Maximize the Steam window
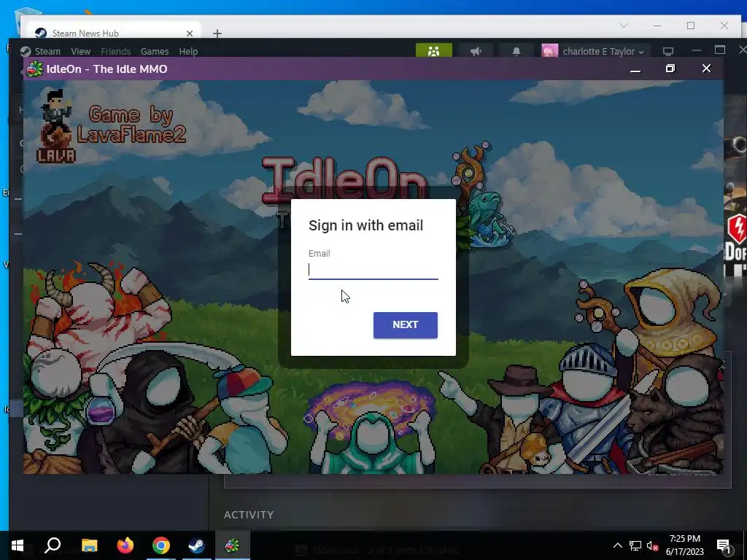This screenshot has height=560, width=747. 720,50
